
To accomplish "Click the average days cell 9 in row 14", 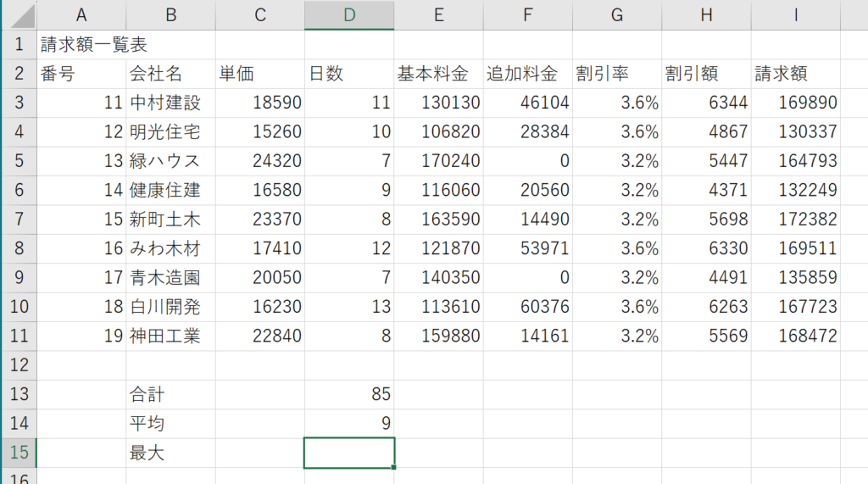I will pyautogui.click(x=349, y=424).
